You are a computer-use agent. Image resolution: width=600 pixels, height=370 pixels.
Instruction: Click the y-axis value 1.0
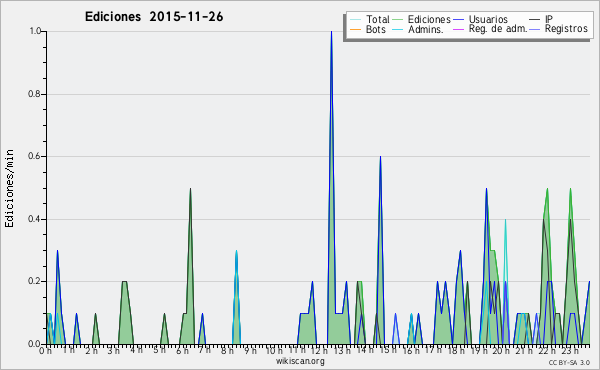point(35,31)
